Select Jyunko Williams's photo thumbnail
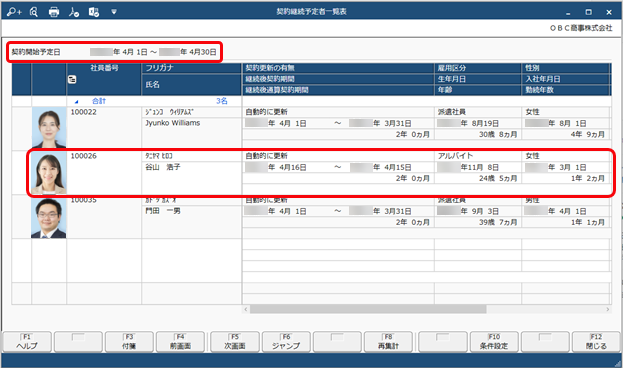 (49, 128)
